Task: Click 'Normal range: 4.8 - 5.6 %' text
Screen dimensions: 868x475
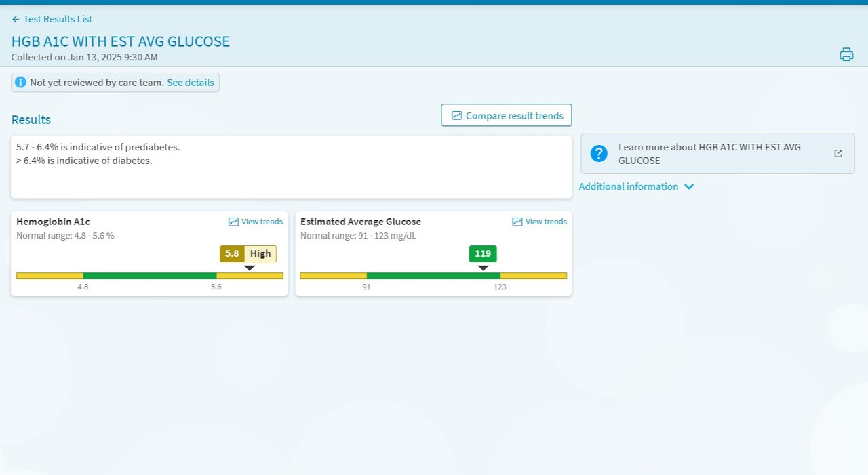Action: click(65, 236)
